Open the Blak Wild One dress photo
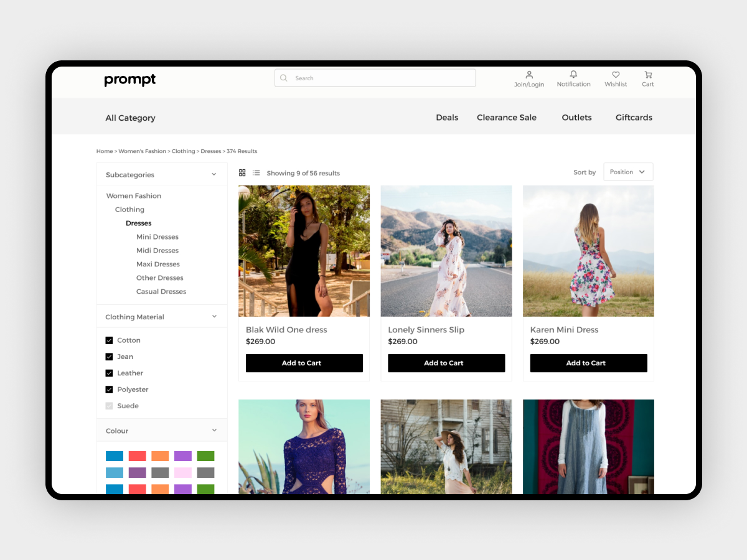Screen dimensions: 747x560 tap(304, 251)
